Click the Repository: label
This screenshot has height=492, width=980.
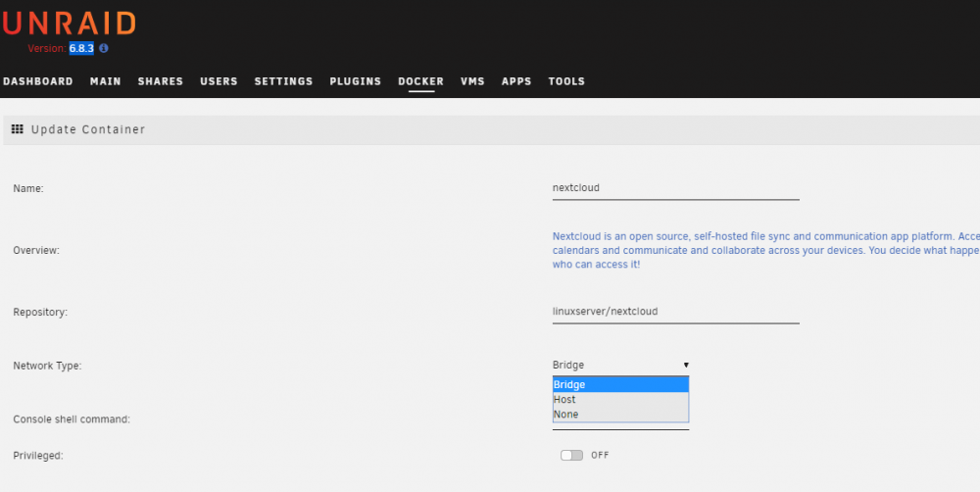(40, 312)
